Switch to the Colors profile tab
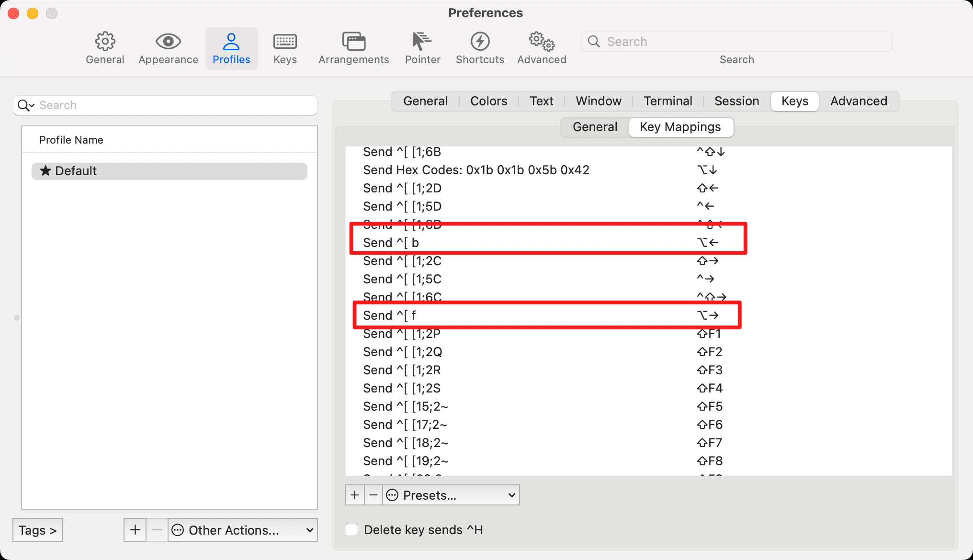Viewport: 973px width, 560px height. (x=488, y=101)
